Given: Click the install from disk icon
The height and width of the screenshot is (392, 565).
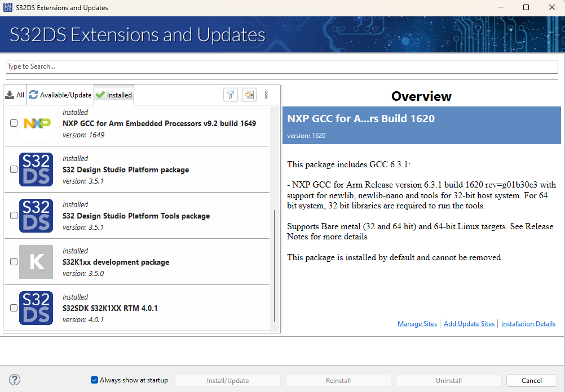Looking at the screenshot, I should coord(249,95).
